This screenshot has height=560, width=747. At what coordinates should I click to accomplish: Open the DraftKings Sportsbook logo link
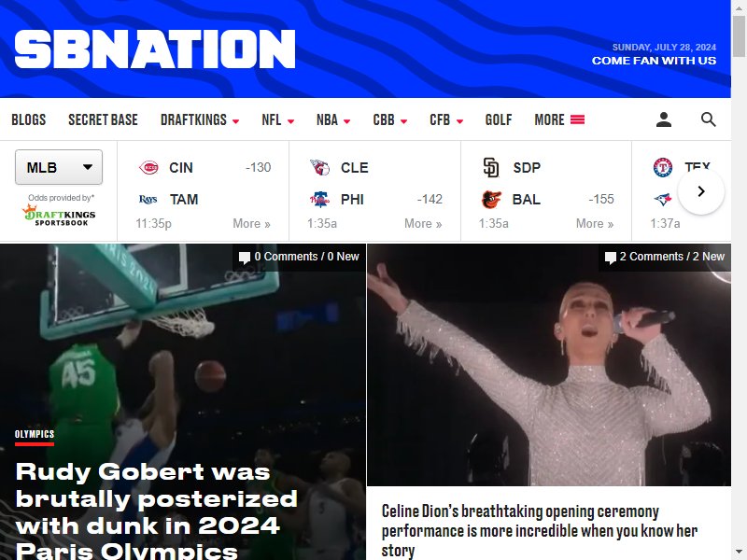(59, 215)
